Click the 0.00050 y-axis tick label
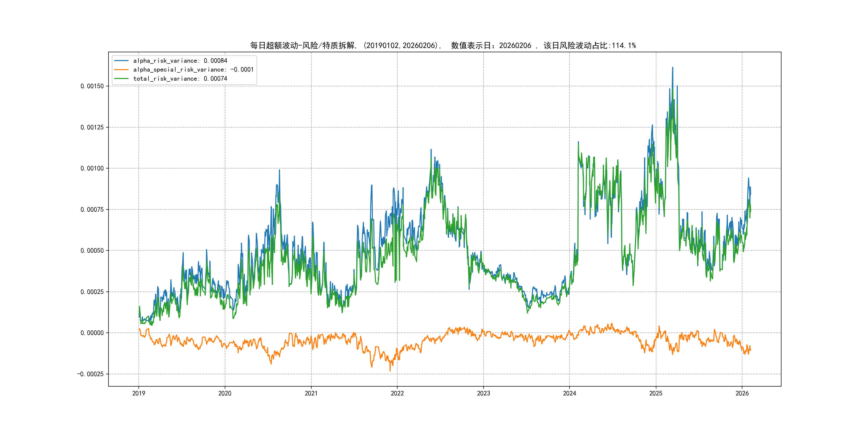 pos(92,251)
